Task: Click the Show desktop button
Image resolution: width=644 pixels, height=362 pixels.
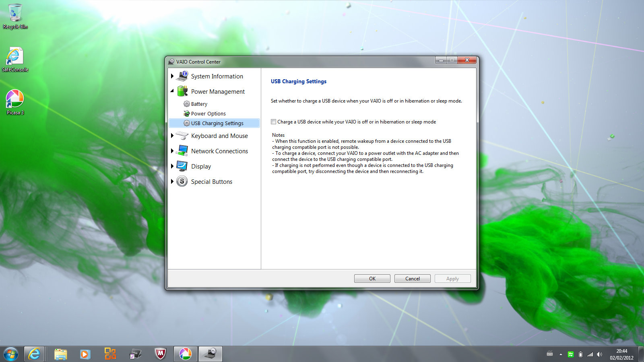Action: tap(641, 354)
